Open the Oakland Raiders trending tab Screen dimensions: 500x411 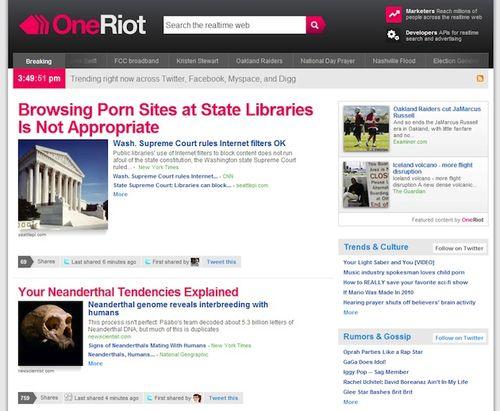(x=259, y=61)
